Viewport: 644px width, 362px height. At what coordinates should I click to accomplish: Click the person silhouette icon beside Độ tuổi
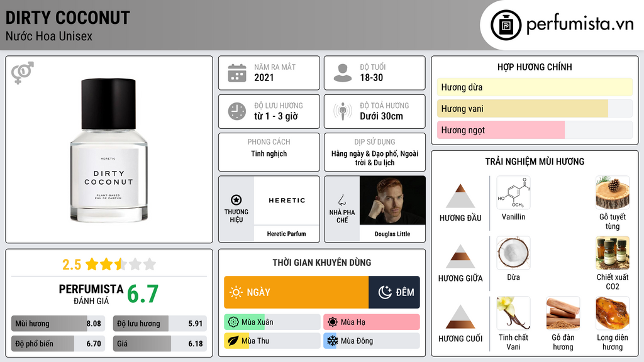[x=343, y=73]
